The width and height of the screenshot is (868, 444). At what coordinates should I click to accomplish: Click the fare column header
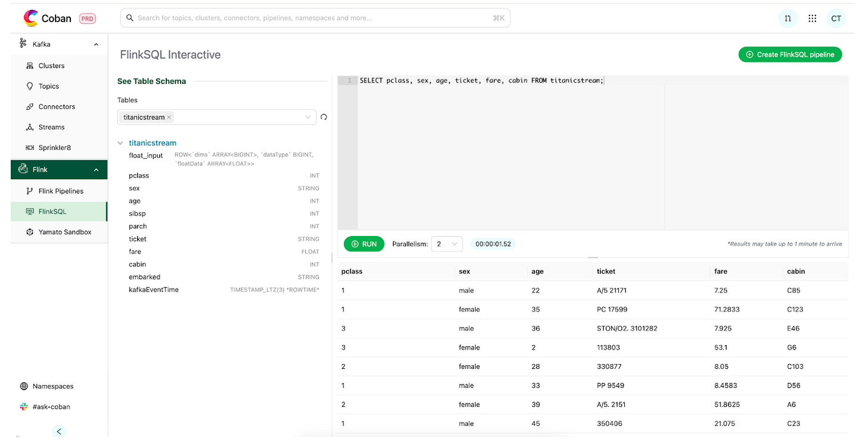point(721,271)
